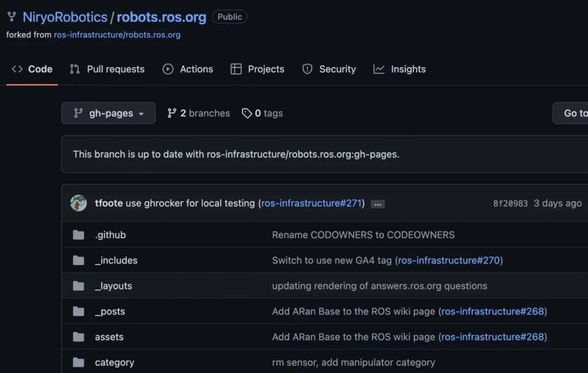The width and height of the screenshot is (588, 373).
Task: View the 2 branches list
Action: pos(199,113)
